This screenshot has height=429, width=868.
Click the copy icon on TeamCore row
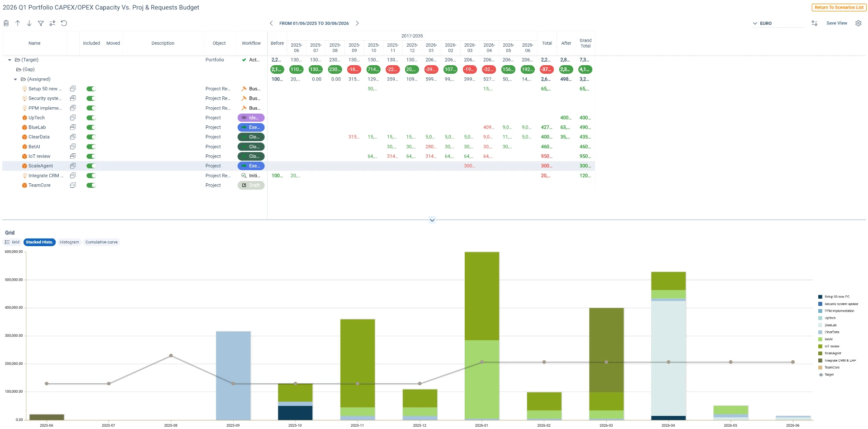(x=73, y=185)
